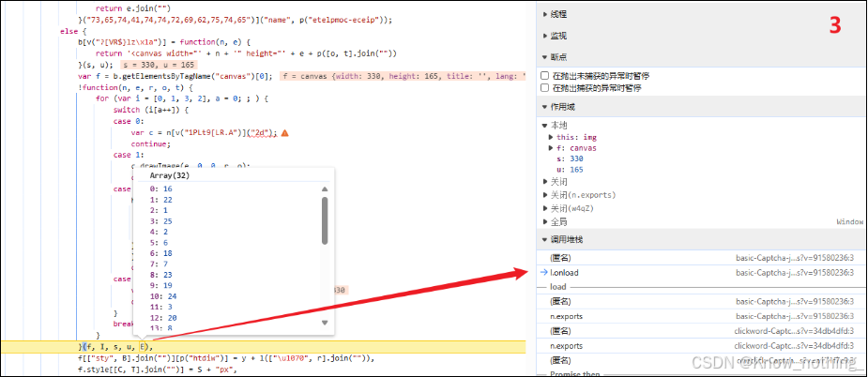Select the n.exports frame from basic-Captcha
This screenshot has height=377, width=868.
[x=701, y=317]
